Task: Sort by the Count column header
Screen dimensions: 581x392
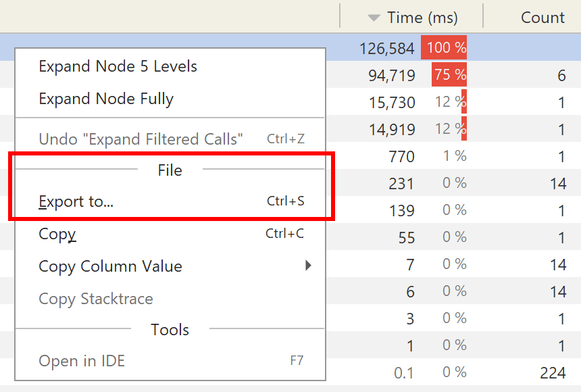Action: (x=542, y=18)
